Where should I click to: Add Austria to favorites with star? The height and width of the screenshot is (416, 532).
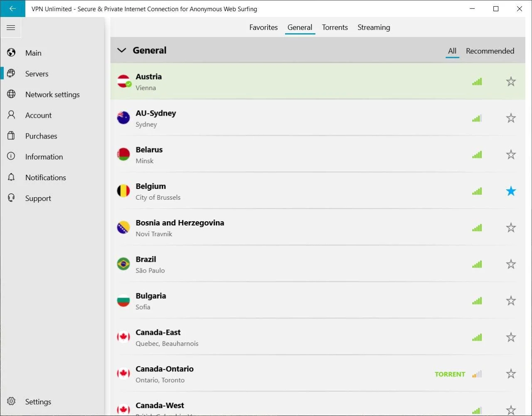(x=511, y=82)
